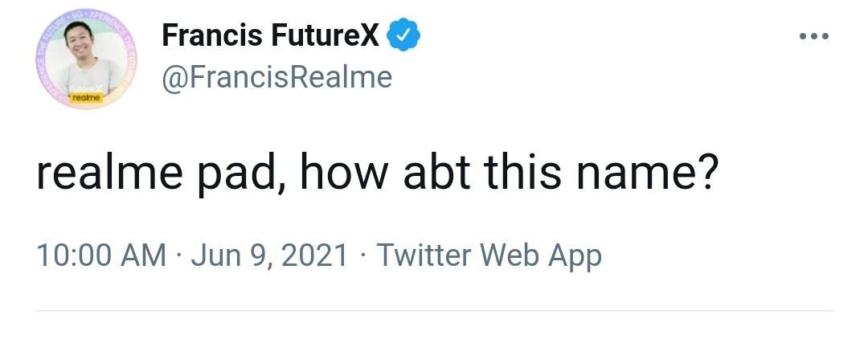Open the Twitter Web App source link

coord(489,255)
